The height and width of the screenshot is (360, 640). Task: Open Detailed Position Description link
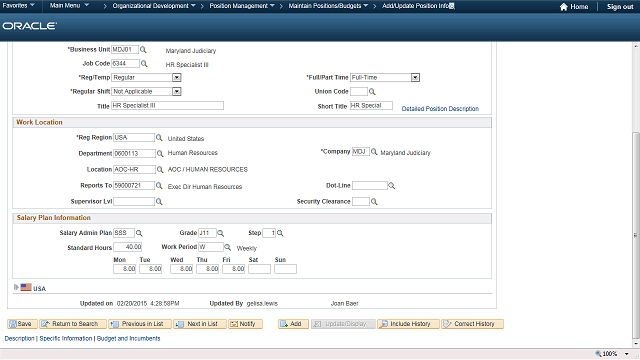point(440,109)
